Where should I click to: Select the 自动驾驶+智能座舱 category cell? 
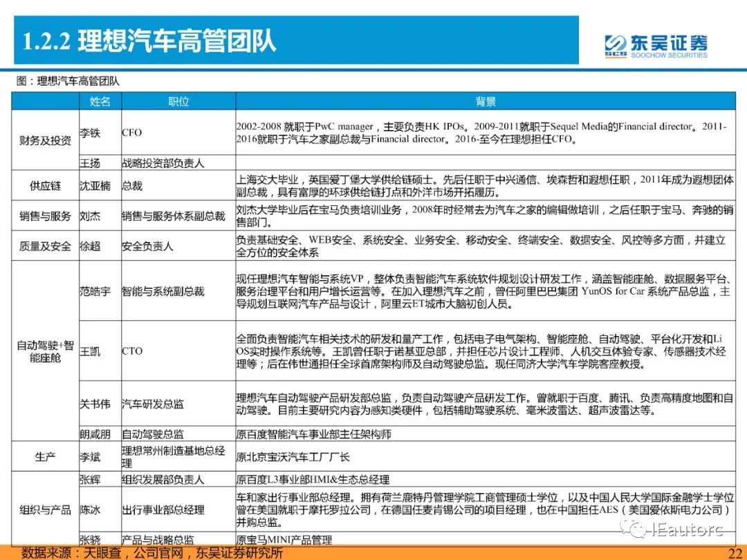tap(45, 351)
